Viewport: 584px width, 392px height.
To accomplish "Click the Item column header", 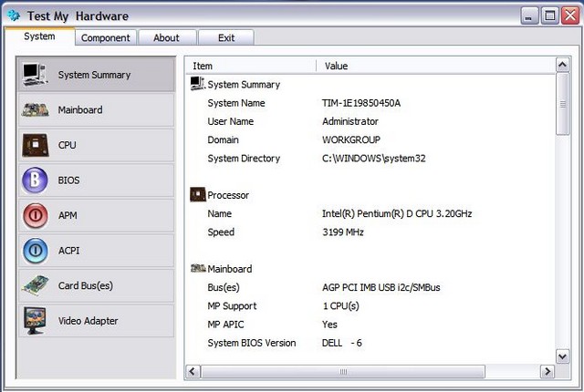I will click(x=251, y=66).
